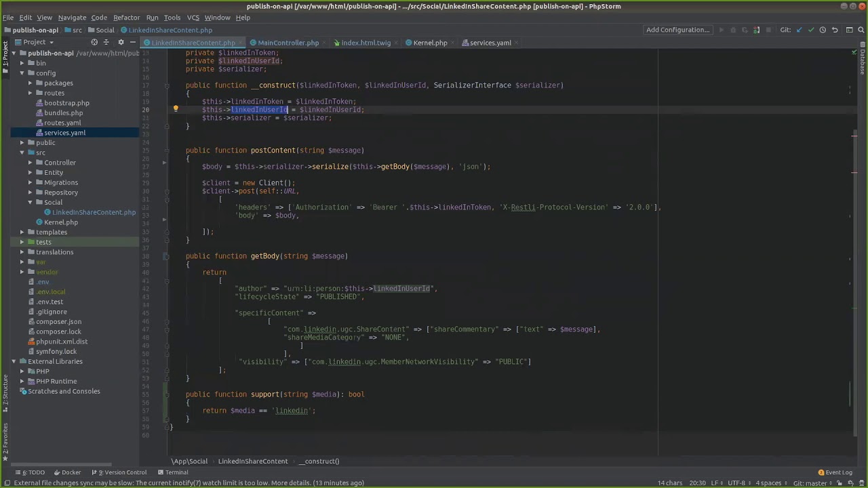Open the VCS menu
Viewport: 868px width, 488px height.
pyautogui.click(x=193, y=18)
